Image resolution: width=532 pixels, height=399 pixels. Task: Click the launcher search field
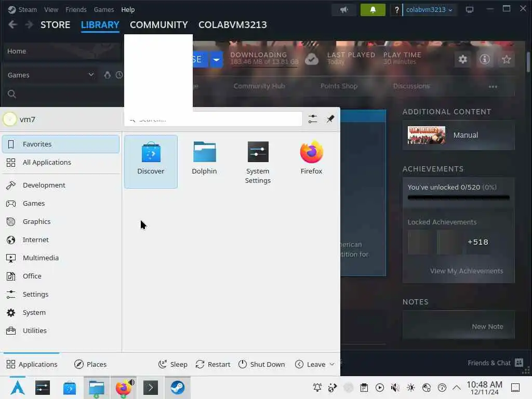[x=214, y=119]
